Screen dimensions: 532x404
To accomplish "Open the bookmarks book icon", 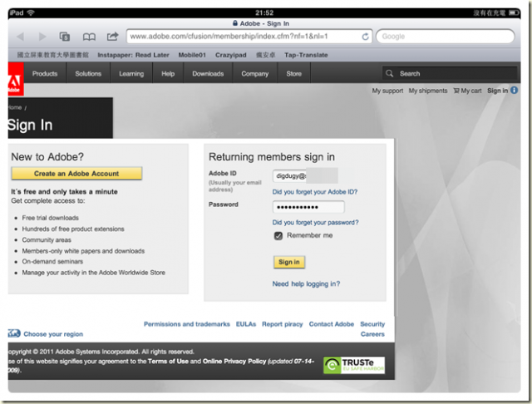I will pyautogui.click(x=89, y=37).
